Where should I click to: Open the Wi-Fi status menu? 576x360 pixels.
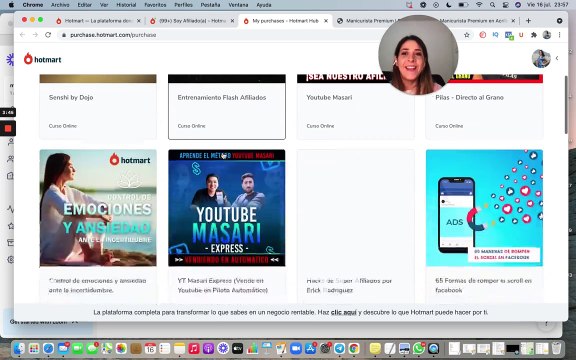pos(479,5)
